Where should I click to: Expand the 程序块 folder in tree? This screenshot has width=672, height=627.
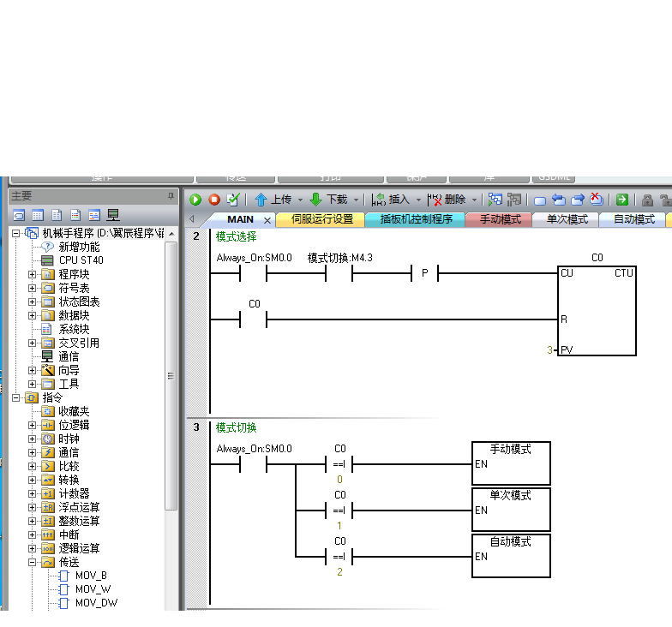click(x=33, y=274)
